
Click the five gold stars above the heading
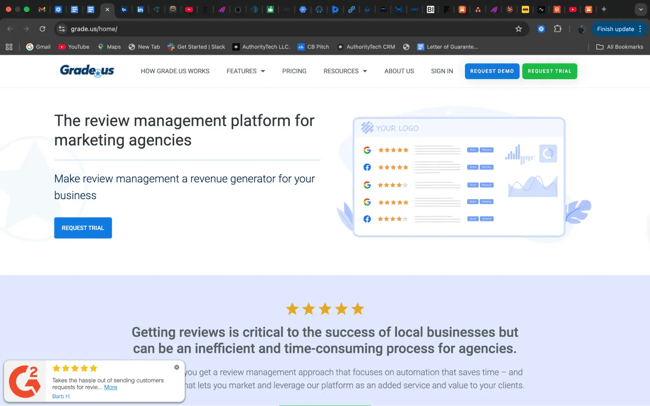[x=325, y=309]
